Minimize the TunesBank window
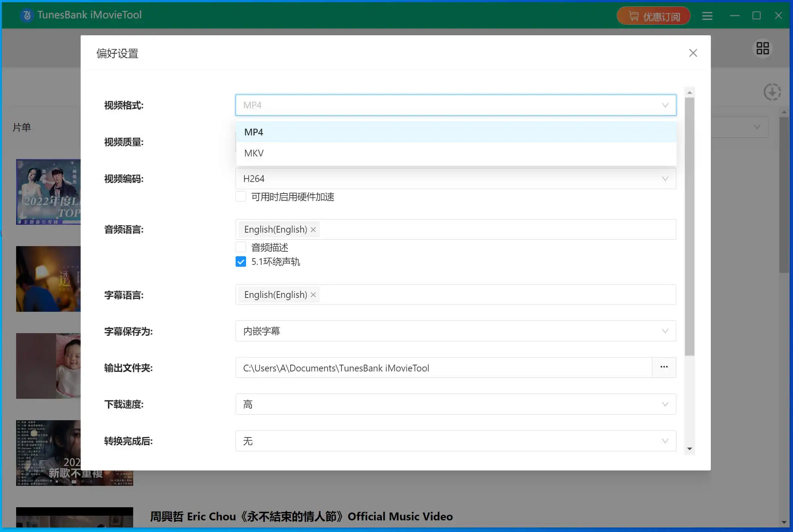The width and height of the screenshot is (793, 532). (x=734, y=16)
